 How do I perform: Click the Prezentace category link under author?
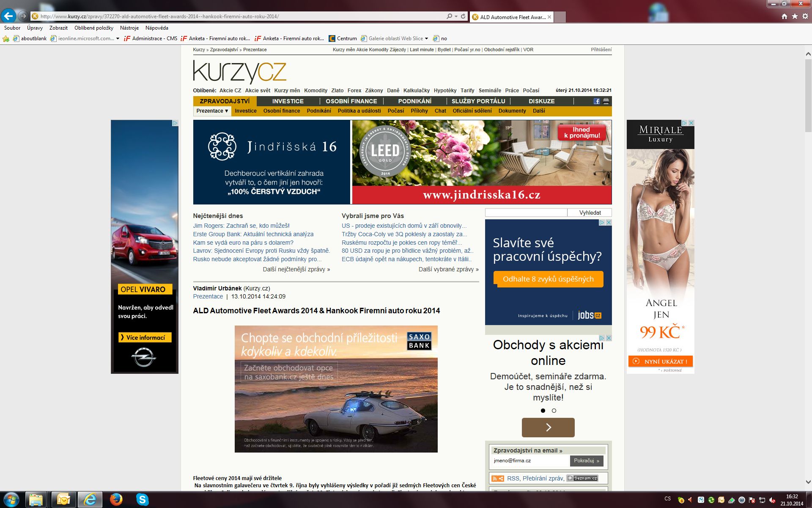[x=208, y=296]
